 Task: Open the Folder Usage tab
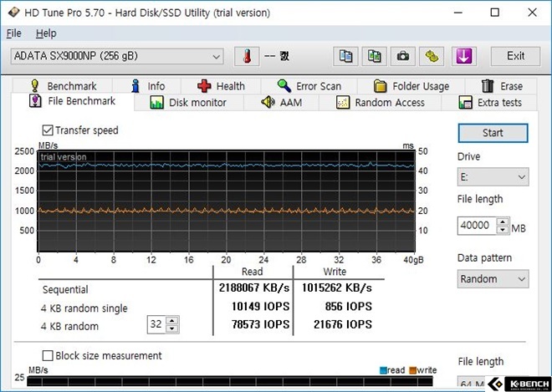tap(411, 86)
